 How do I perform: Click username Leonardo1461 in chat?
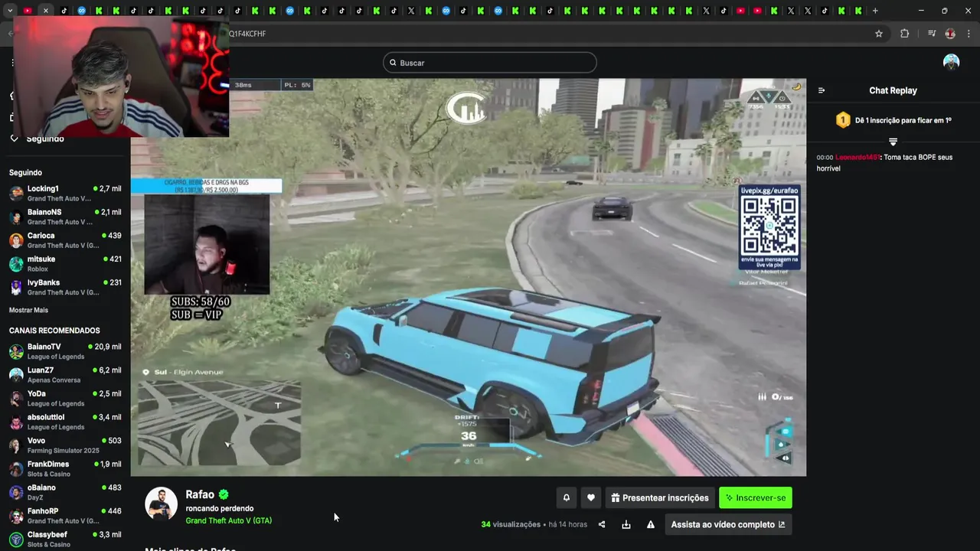[x=857, y=157]
